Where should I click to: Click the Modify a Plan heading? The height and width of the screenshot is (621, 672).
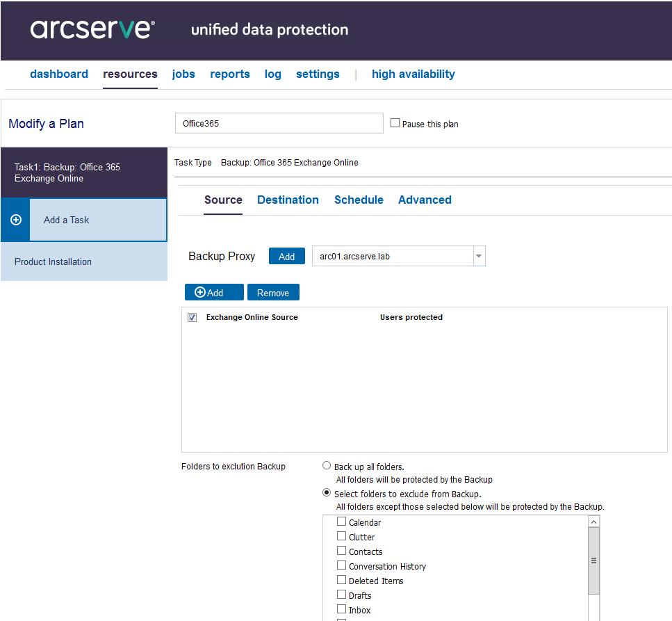[x=47, y=124]
